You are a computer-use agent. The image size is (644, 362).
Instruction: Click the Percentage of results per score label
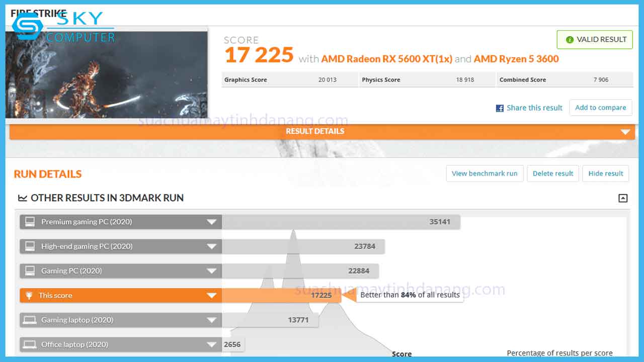coord(559,353)
